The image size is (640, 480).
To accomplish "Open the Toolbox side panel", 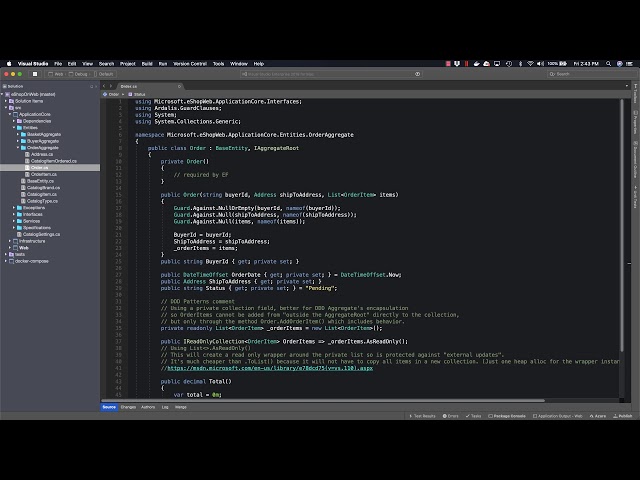I will [635, 93].
